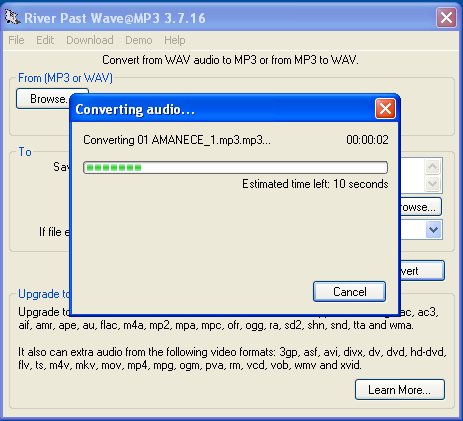Close the River Past Wave@MP3 window

(446, 18)
